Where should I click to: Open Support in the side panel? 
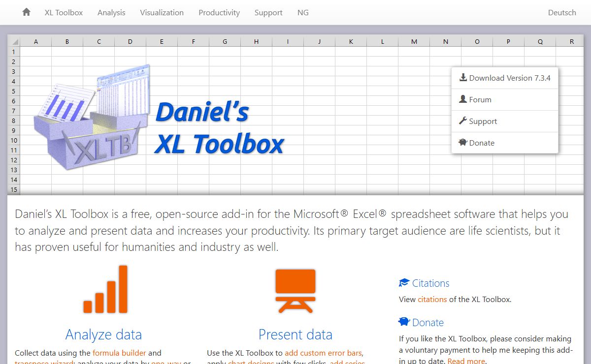pyautogui.click(x=505, y=121)
